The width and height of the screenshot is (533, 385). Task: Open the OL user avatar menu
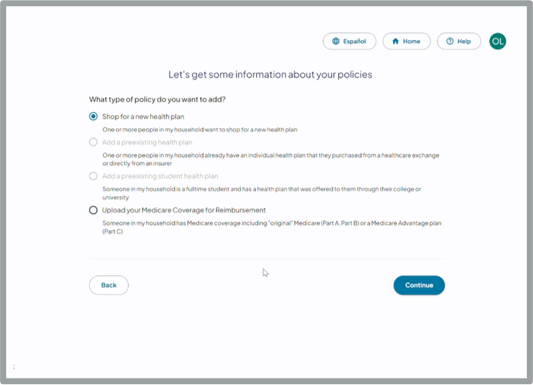498,41
